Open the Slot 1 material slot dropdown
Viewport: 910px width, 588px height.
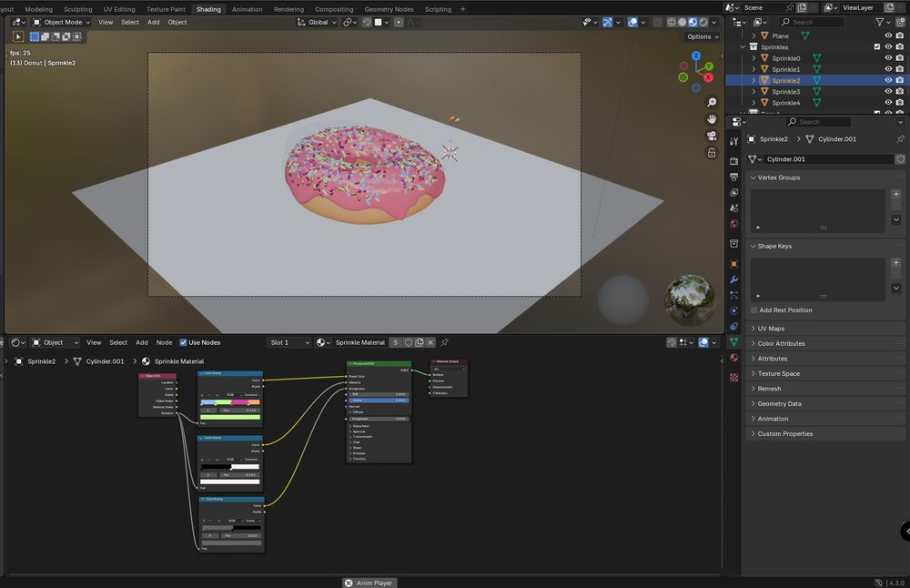pyautogui.click(x=289, y=342)
